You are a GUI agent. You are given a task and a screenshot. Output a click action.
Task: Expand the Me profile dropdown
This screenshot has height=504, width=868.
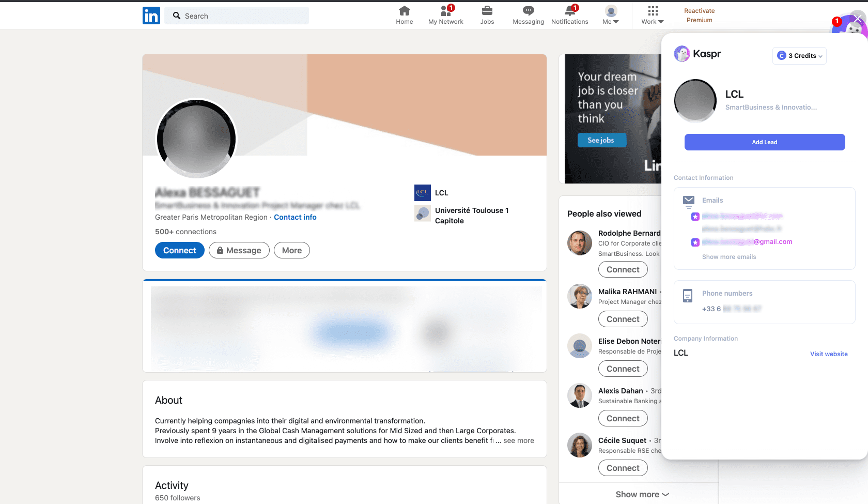click(611, 15)
